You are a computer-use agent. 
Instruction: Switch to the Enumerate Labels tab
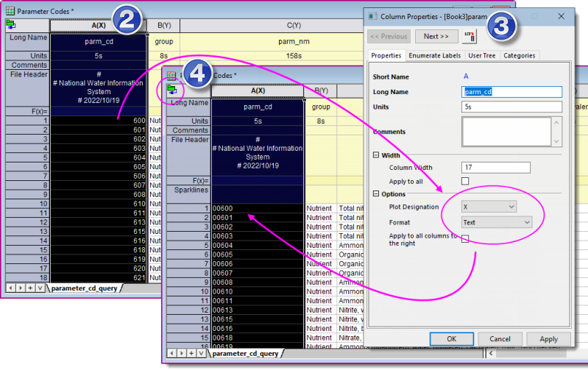tap(435, 55)
